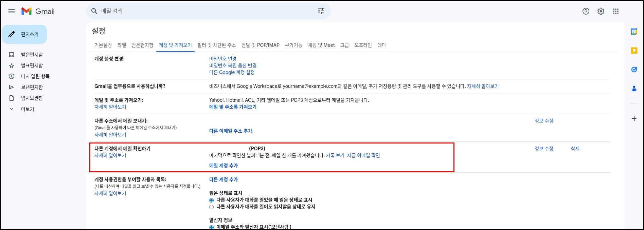Open Google Calendar side panel icon
This screenshot has height=230, width=644.
pos(634,32)
